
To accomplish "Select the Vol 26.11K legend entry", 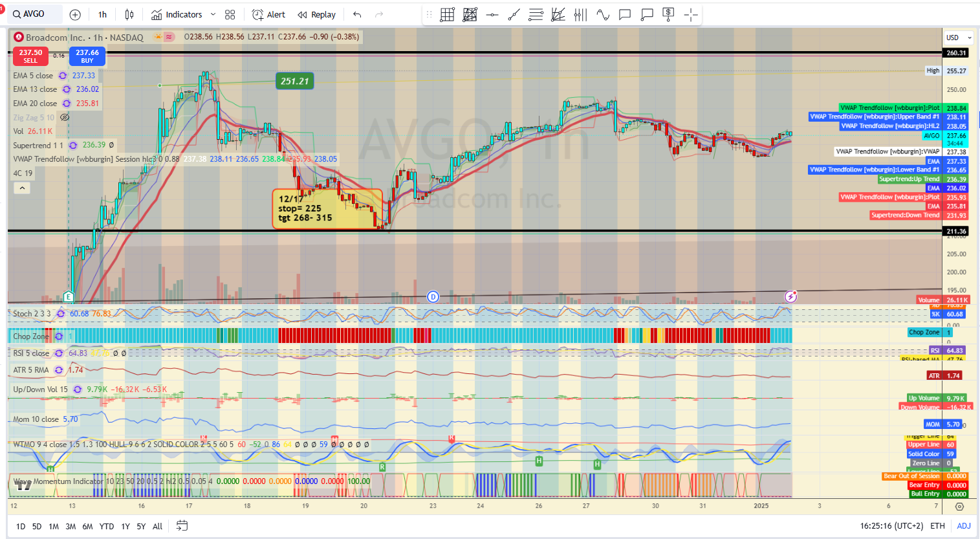I will click(33, 131).
